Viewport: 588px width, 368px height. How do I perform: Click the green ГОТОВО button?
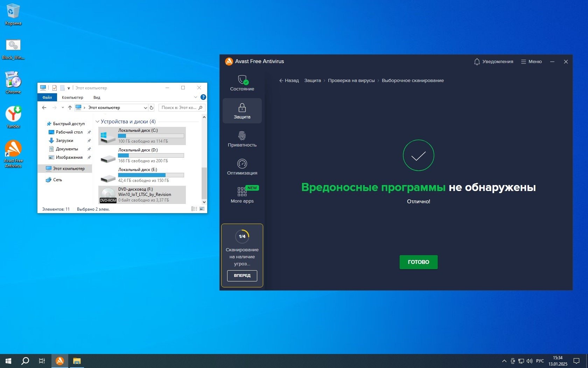point(419,262)
